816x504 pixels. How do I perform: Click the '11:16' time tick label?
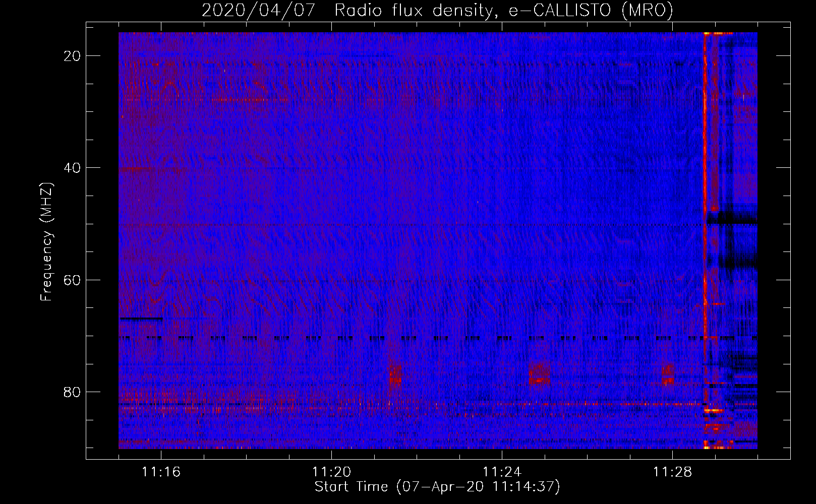[161, 472]
